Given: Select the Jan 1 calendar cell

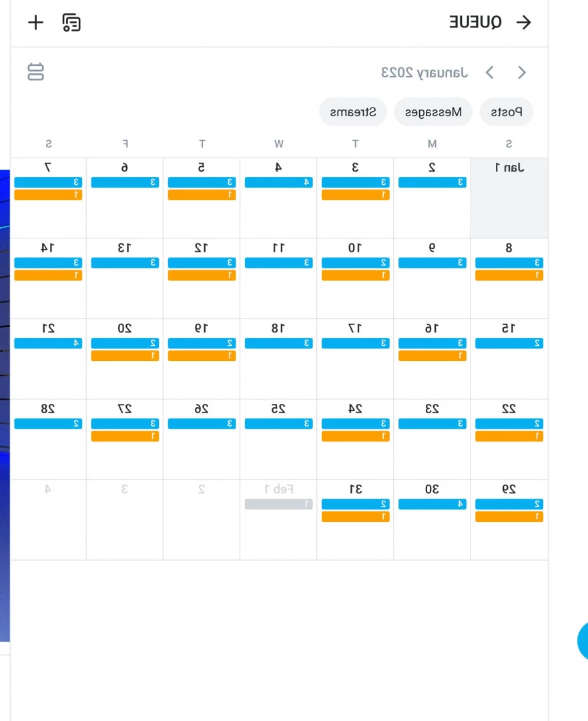Looking at the screenshot, I should tap(509, 198).
